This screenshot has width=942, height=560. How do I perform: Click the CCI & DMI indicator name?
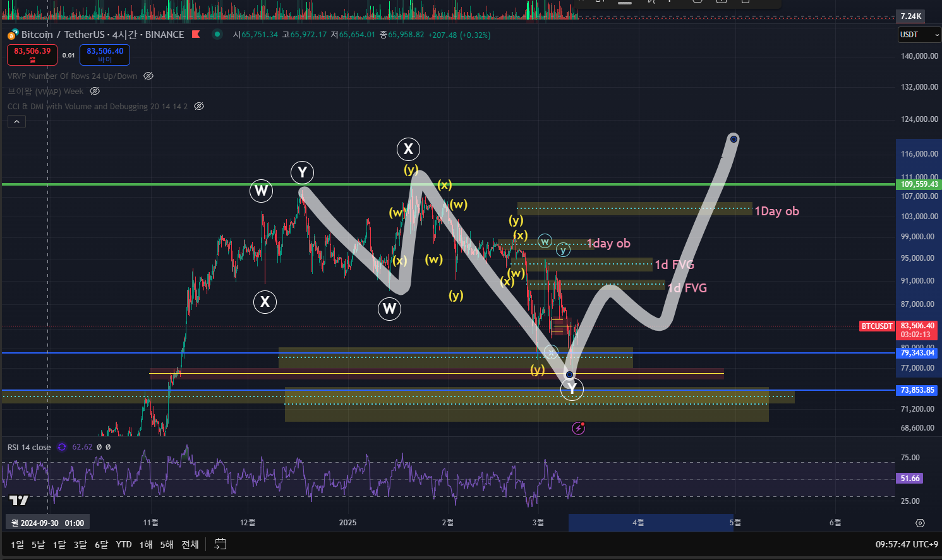(x=97, y=106)
